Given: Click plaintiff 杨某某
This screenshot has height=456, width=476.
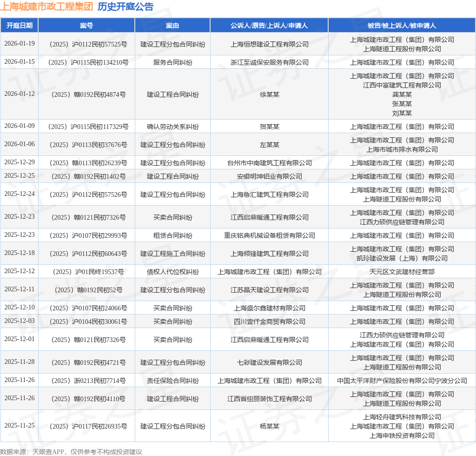Looking at the screenshot, I should 269,427.
